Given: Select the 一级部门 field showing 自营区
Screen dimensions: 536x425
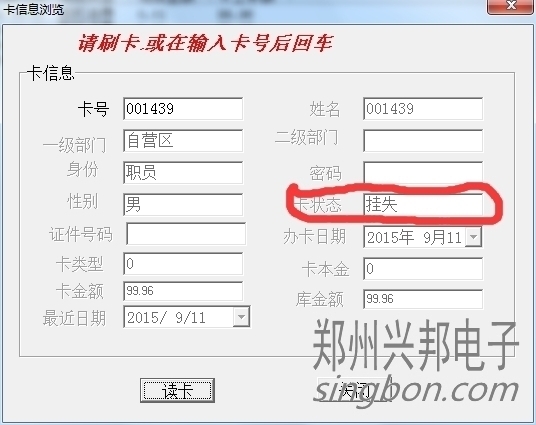Looking at the screenshot, I should point(183,141).
